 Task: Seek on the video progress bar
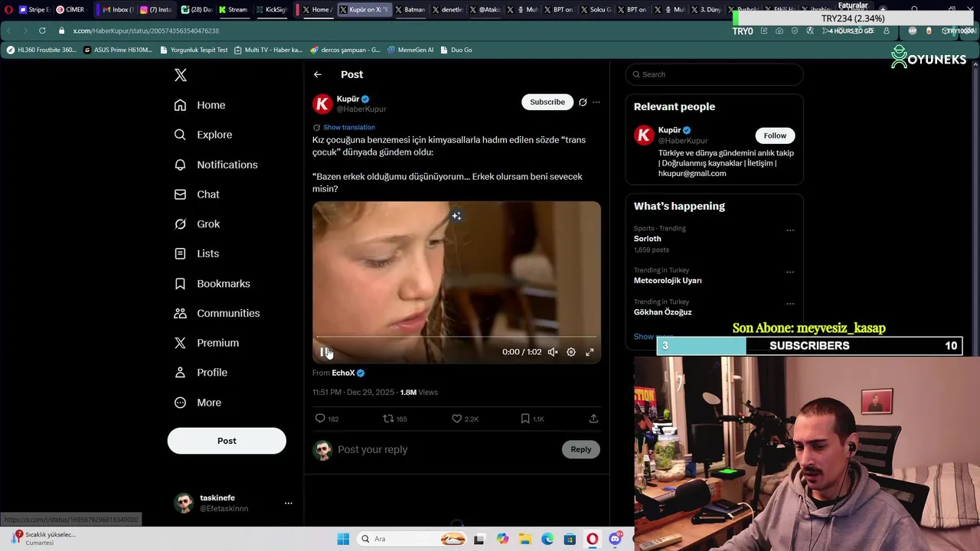click(x=456, y=337)
